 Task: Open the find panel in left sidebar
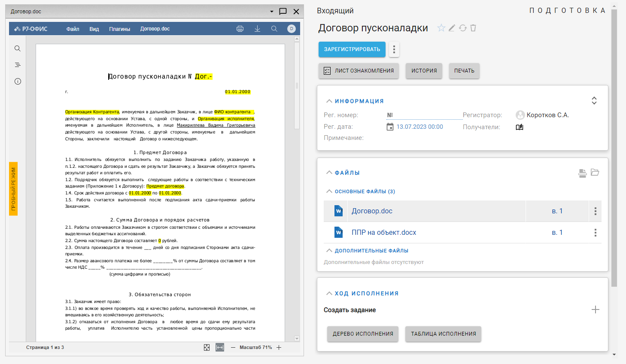coord(18,49)
